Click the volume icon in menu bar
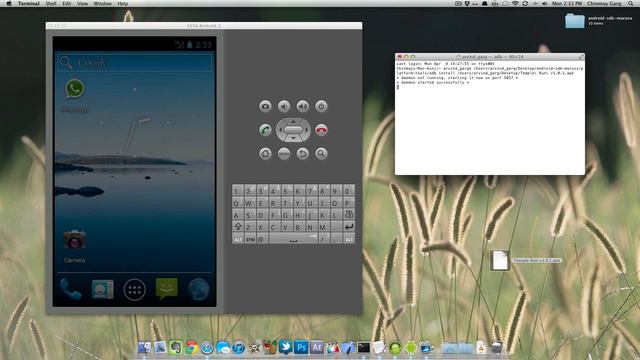Screen dimensions: 640x360 (544, 3)
